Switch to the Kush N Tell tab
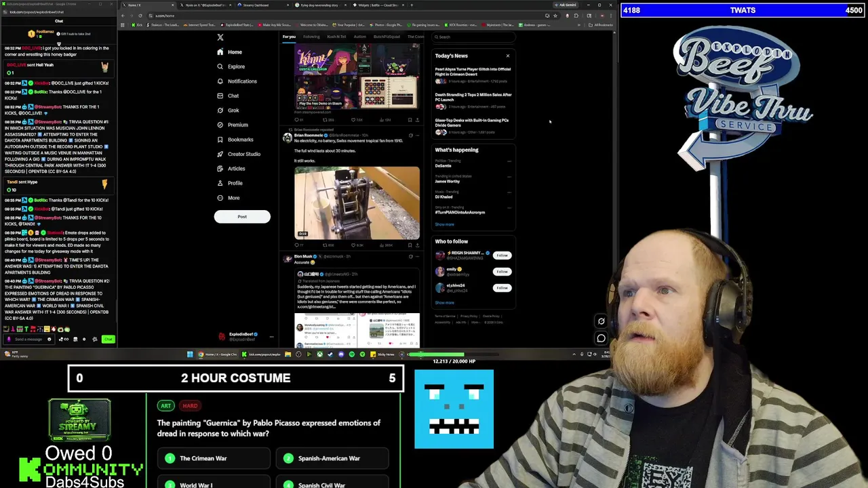Screen dimensions: 868x488 336,37
